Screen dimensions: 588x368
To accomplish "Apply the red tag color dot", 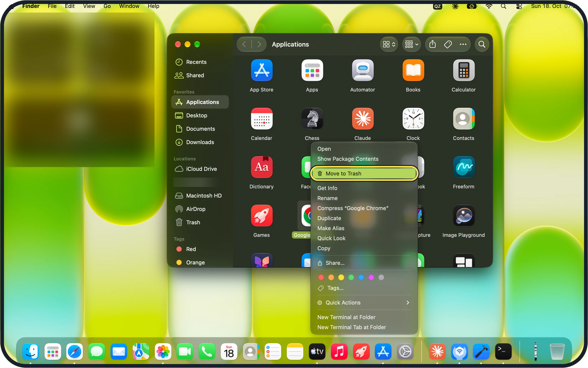I will (321, 277).
